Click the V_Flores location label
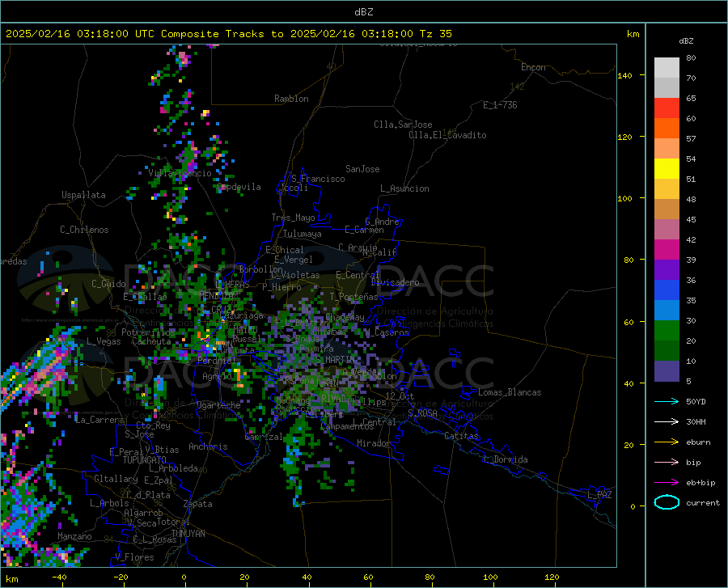The height and width of the screenshot is (588, 728). point(134,557)
